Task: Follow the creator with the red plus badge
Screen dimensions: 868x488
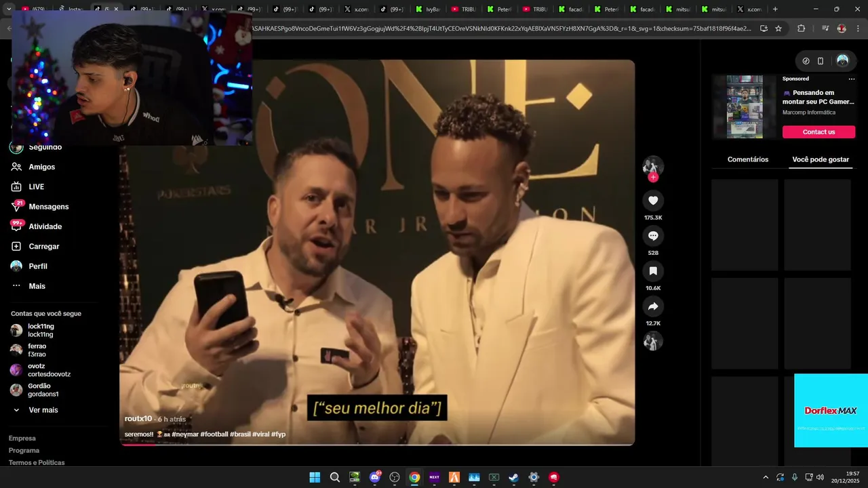Action: pyautogui.click(x=653, y=178)
